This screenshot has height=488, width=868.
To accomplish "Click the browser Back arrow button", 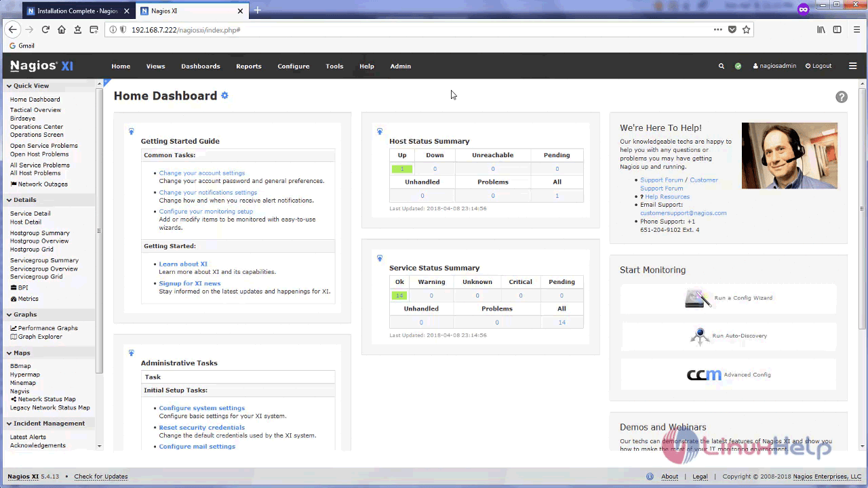I will coord(12,30).
